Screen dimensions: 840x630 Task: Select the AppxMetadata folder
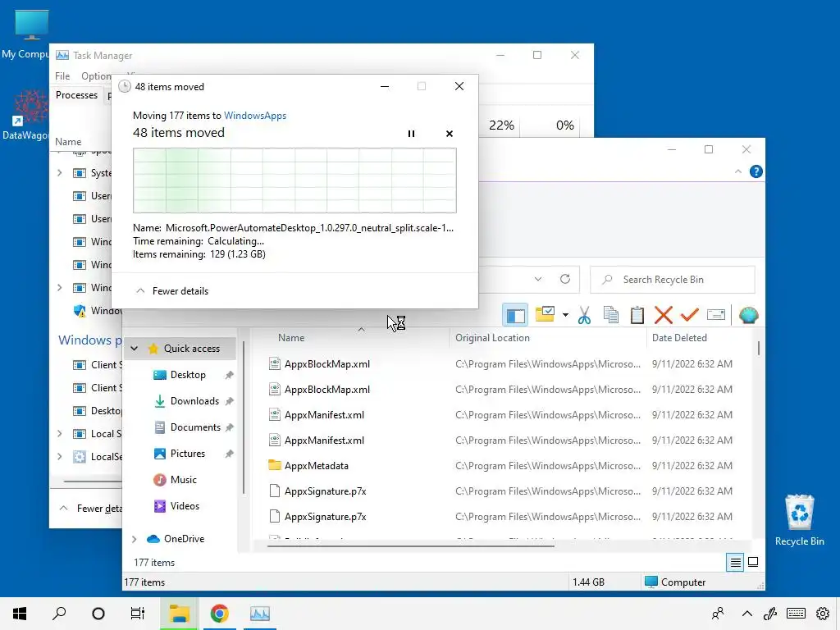(x=316, y=466)
